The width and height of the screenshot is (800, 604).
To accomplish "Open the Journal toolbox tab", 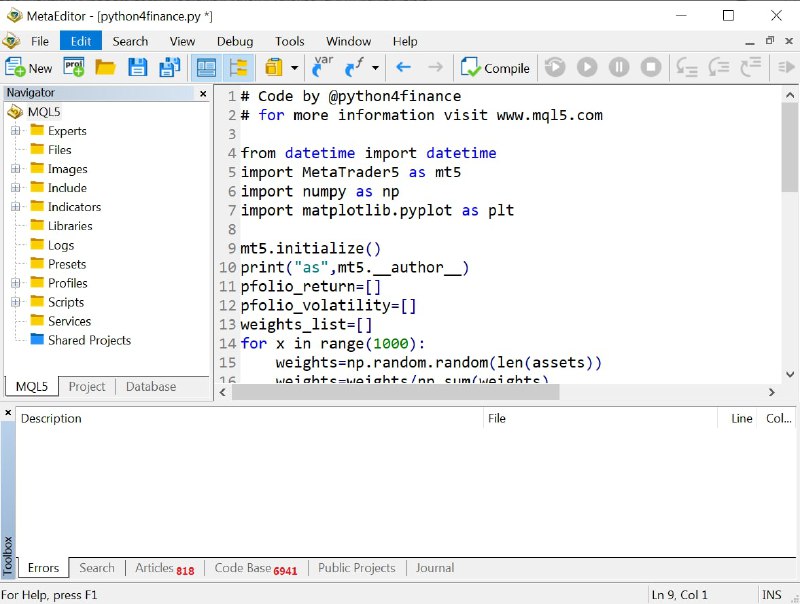I will pyautogui.click(x=435, y=568).
